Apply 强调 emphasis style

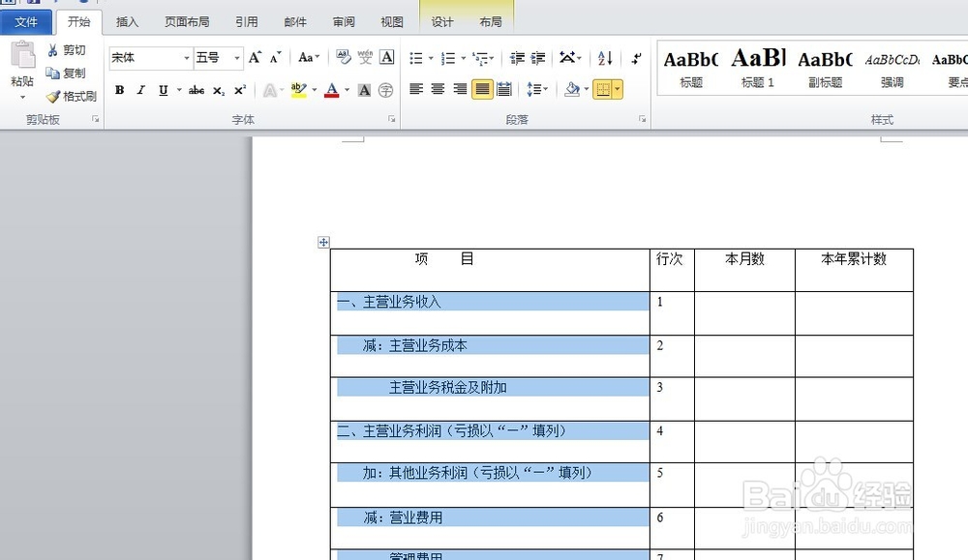[892, 68]
